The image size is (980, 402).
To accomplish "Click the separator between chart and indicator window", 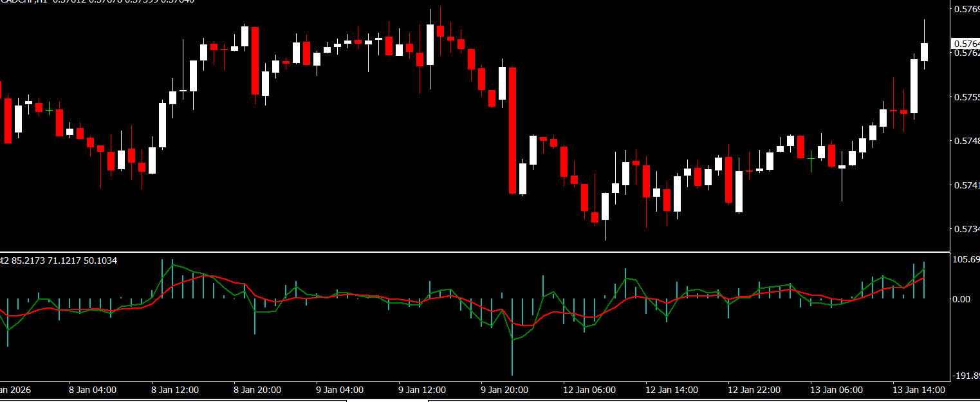I will tap(475, 251).
